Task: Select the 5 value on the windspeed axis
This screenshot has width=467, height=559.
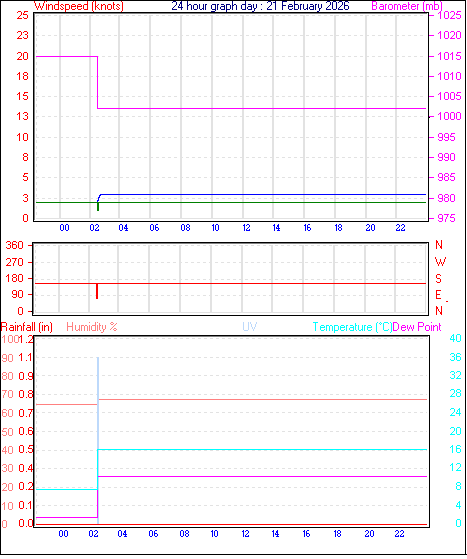Action: 25,177
